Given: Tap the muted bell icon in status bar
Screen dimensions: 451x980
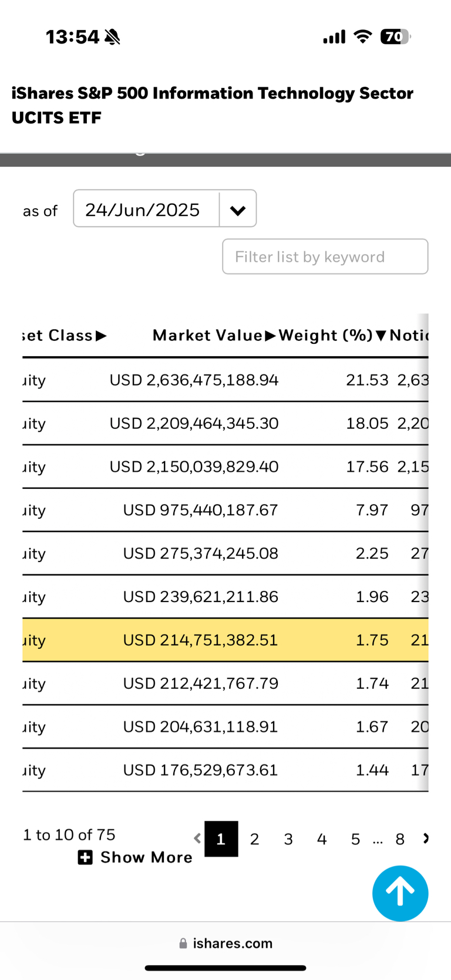Looking at the screenshot, I should click(112, 37).
